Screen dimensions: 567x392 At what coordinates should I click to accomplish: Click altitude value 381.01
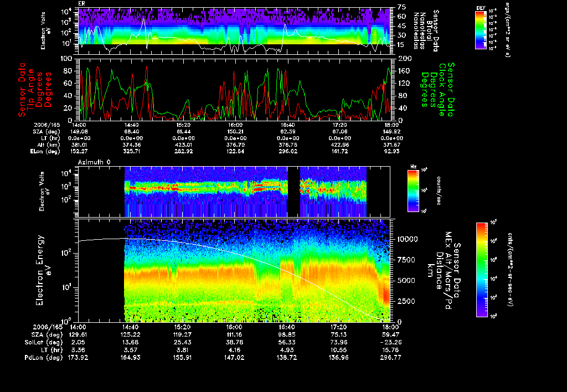(x=79, y=145)
